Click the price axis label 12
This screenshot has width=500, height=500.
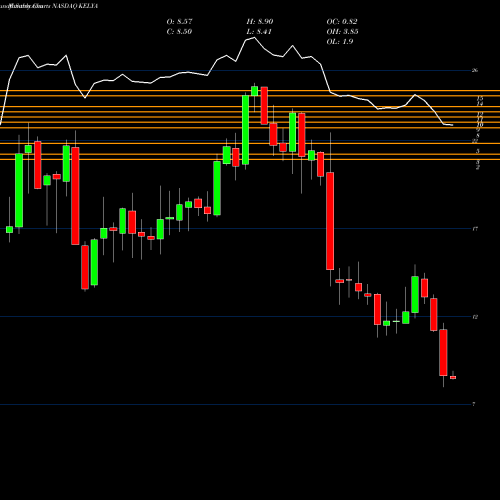[x=475, y=317]
